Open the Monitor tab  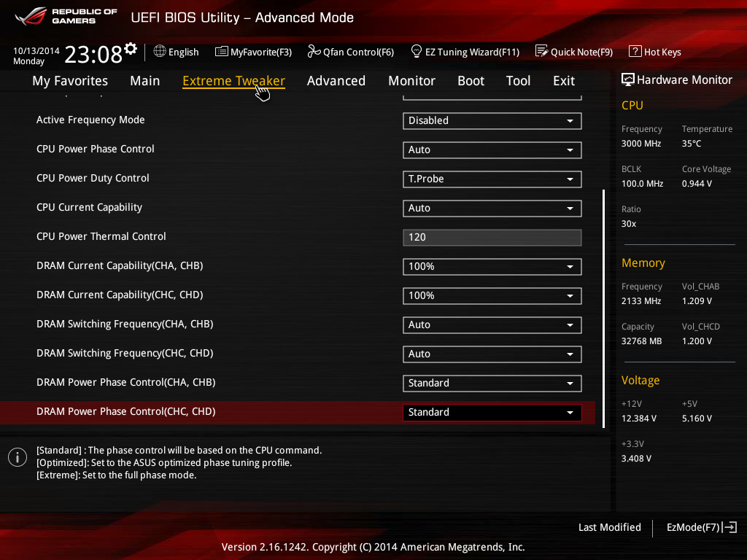(x=411, y=81)
